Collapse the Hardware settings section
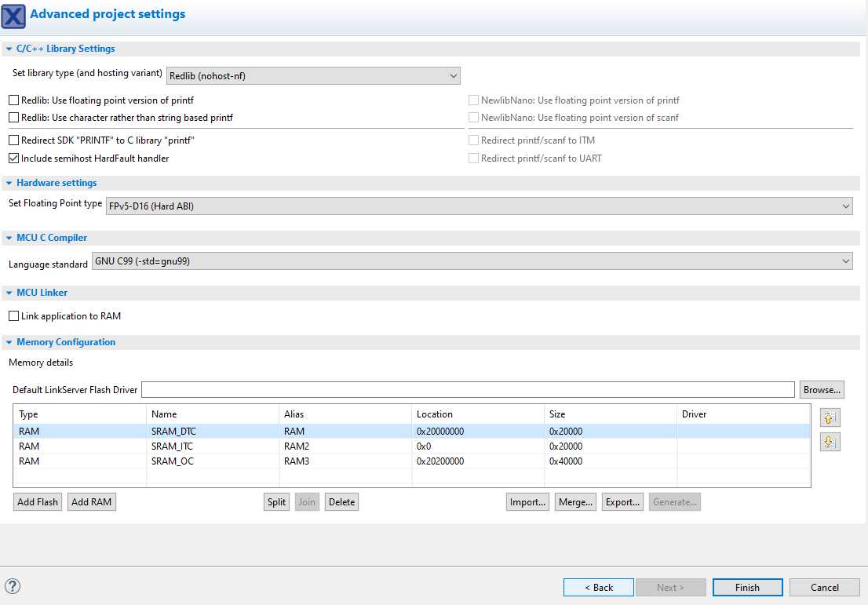Viewport: 868px width, 605px height. [x=9, y=183]
